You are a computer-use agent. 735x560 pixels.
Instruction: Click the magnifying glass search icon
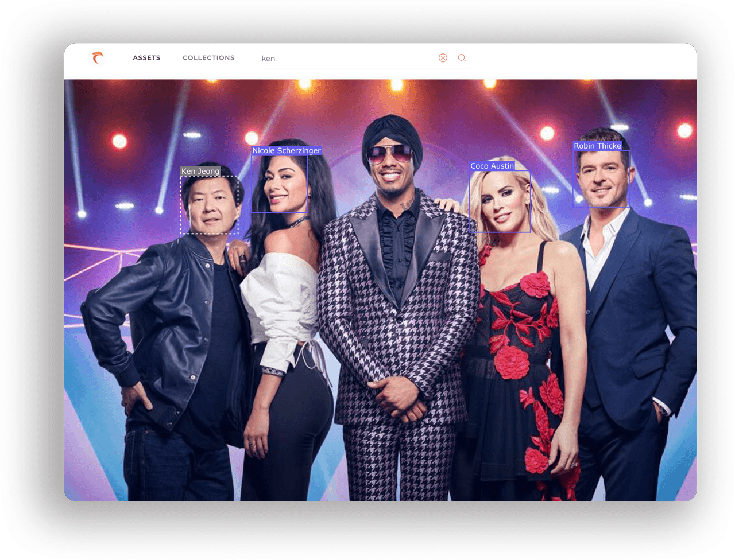(462, 58)
